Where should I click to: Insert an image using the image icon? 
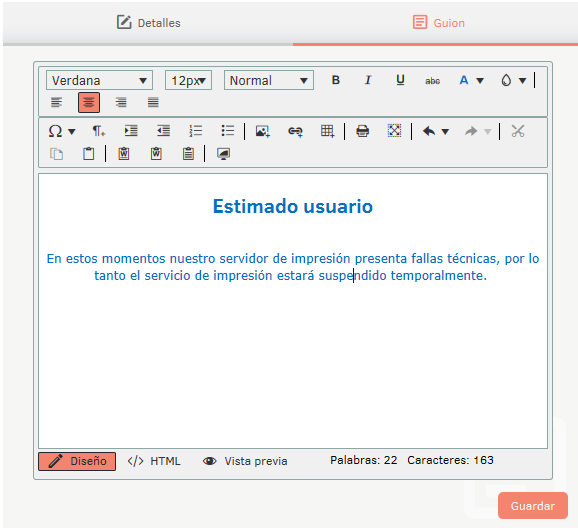click(x=262, y=131)
